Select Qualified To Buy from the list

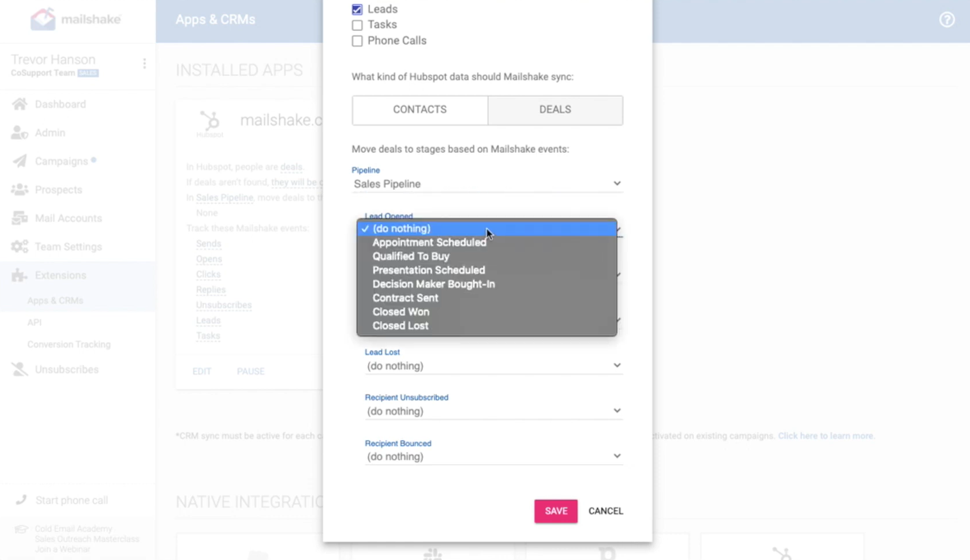[410, 256]
